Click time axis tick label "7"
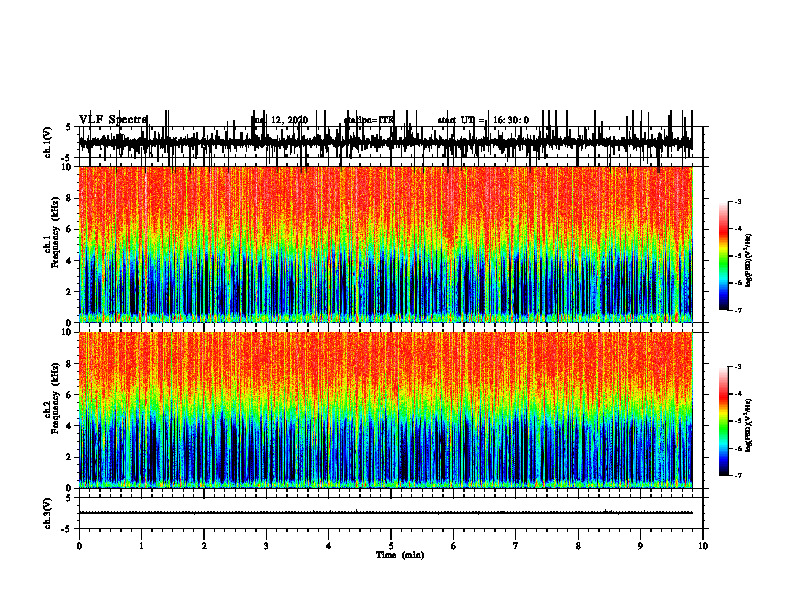 point(516,546)
